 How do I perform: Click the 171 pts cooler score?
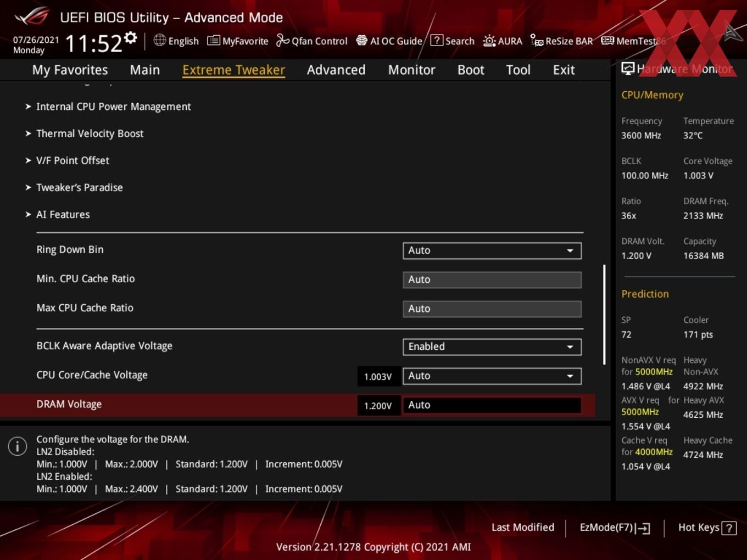[698, 334]
